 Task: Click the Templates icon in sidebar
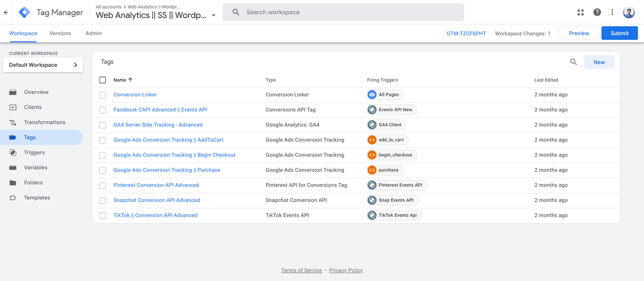coord(13,198)
